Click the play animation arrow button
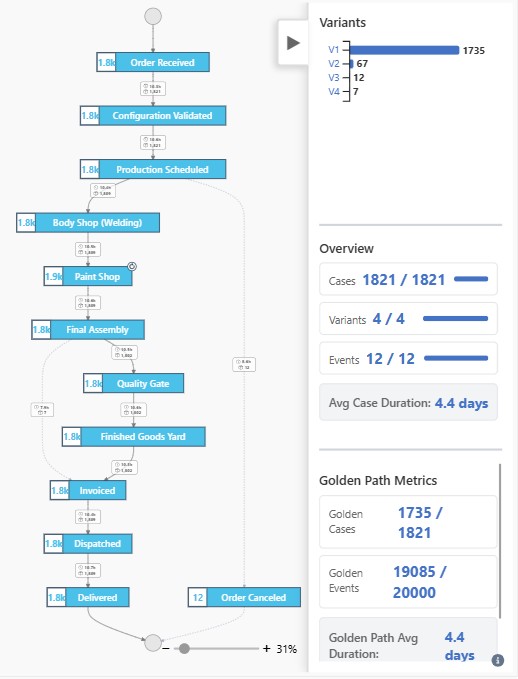The image size is (518, 679). click(293, 42)
